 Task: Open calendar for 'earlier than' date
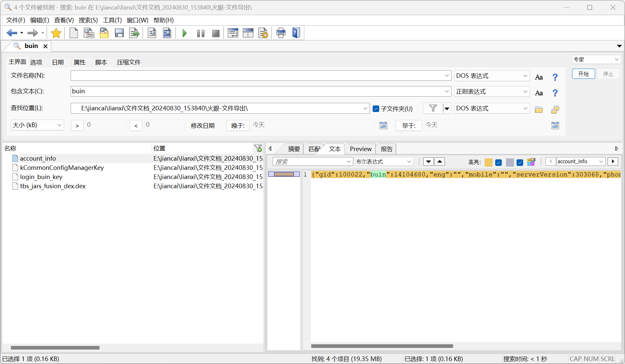(x=555, y=125)
